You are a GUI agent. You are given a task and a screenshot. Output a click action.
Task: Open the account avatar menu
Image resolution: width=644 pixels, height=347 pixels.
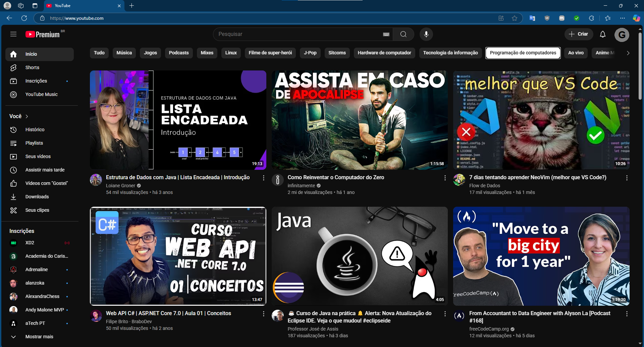[x=622, y=35]
